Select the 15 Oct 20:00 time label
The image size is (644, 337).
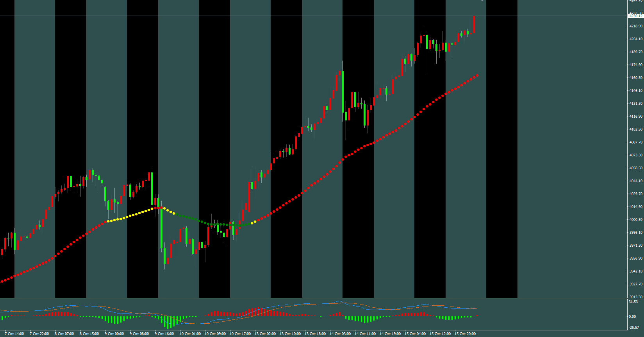coord(465,334)
